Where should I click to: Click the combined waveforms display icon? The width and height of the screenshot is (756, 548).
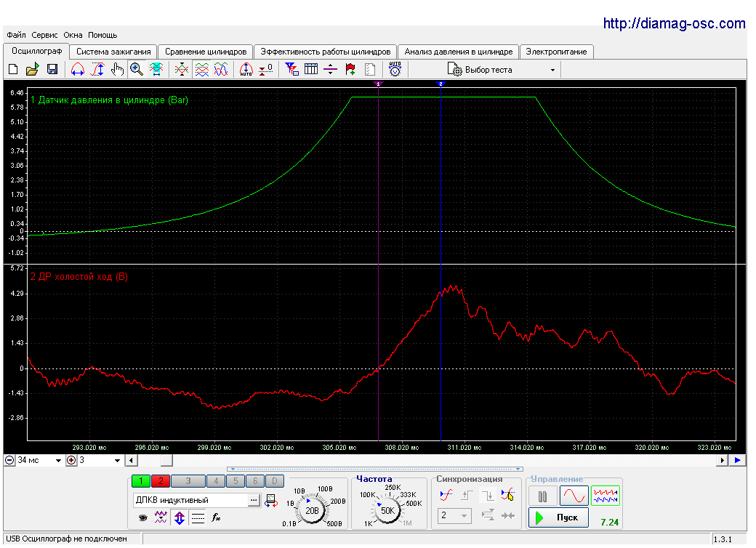tap(221, 70)
